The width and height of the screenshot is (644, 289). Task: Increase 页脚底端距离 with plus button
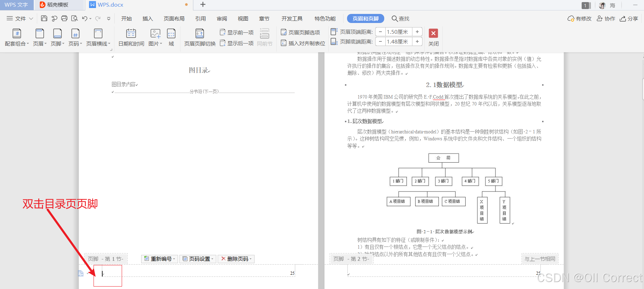(417, 41)
